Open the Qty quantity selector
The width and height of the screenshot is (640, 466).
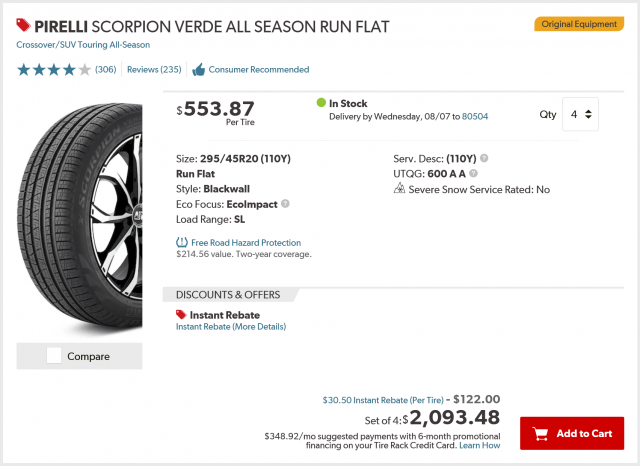581,115
